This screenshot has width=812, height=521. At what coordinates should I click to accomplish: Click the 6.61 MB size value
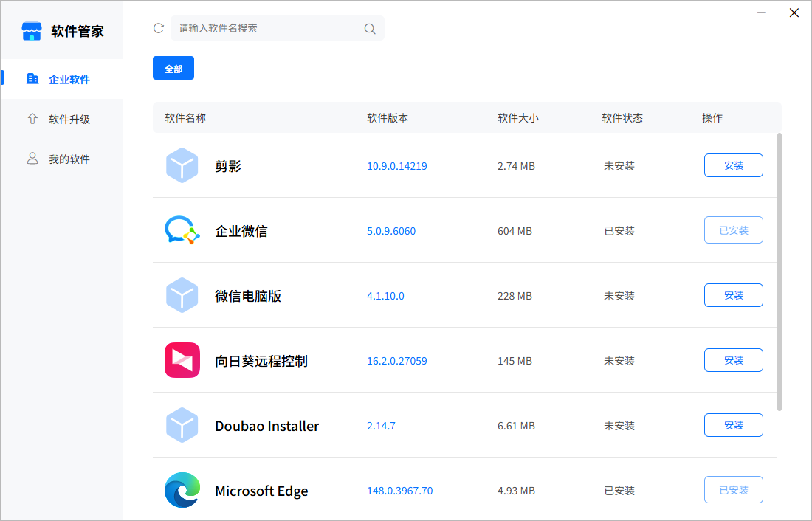click(516, 426)
